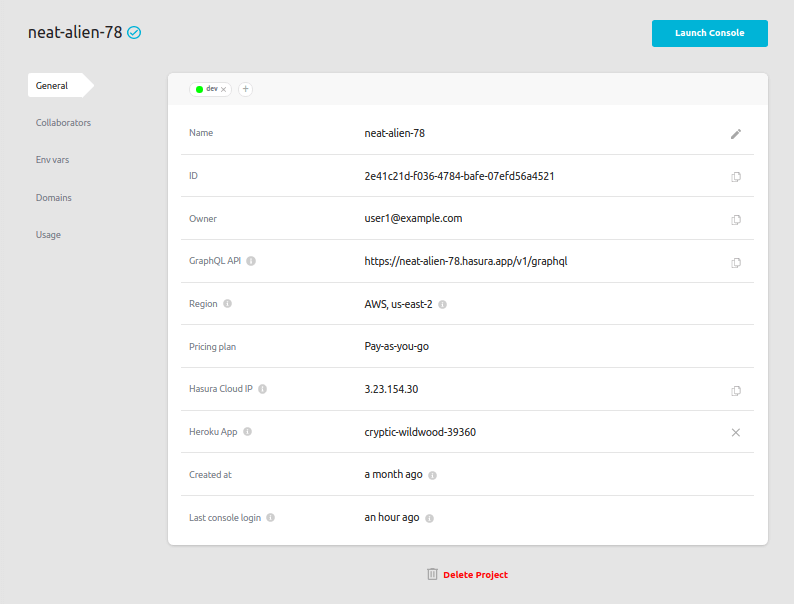The width and height of the screenshot is (794, 604).
Task: Click the pencil icon to edit project name
Action: [x=736, y=133]
